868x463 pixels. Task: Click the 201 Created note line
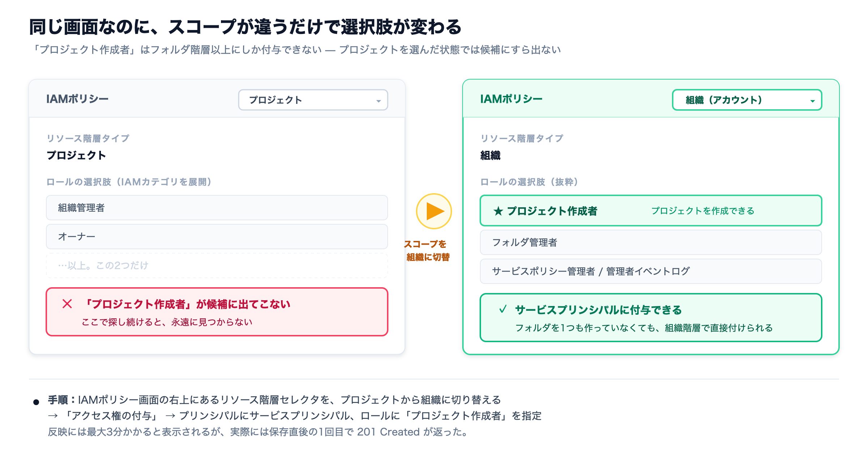(259, 432)
